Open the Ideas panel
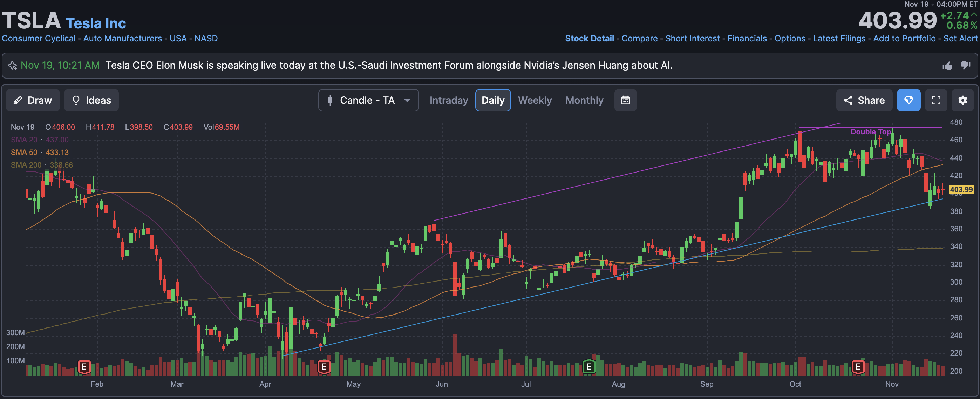This screenshot has height=399, width=980. pos(91,100)
